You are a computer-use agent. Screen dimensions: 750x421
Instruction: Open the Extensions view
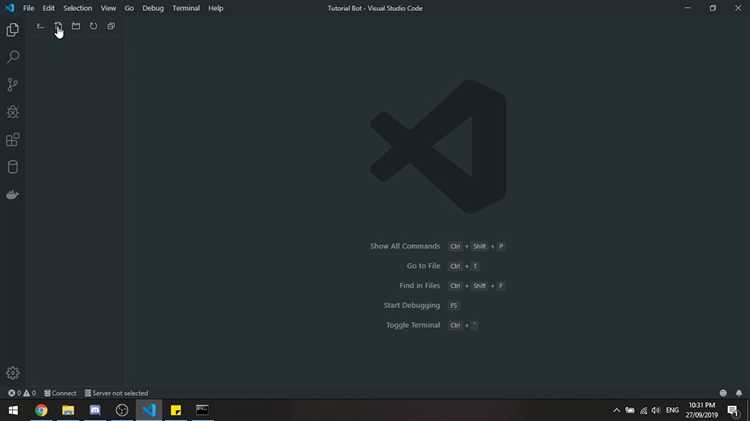point(13,140)
